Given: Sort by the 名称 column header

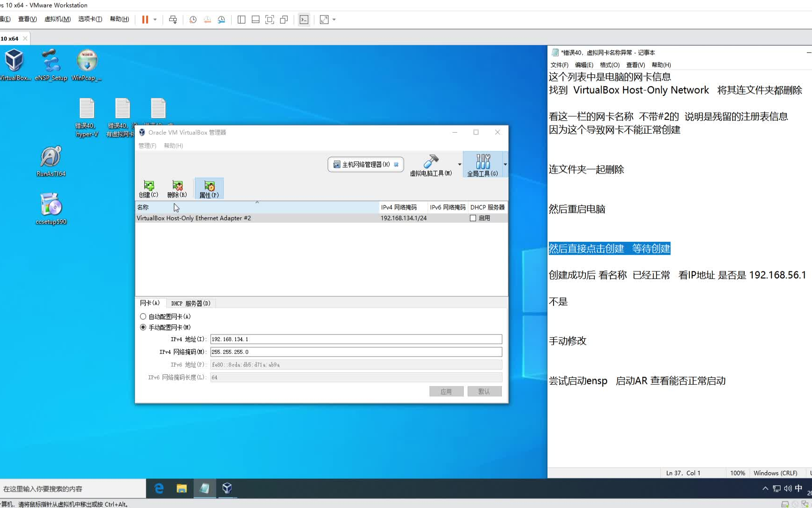Looking at the screenshot, I should 257,207.
